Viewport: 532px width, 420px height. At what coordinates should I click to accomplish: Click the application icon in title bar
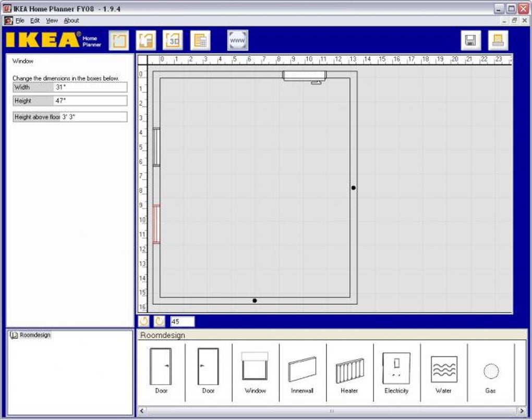coord(7,8)
